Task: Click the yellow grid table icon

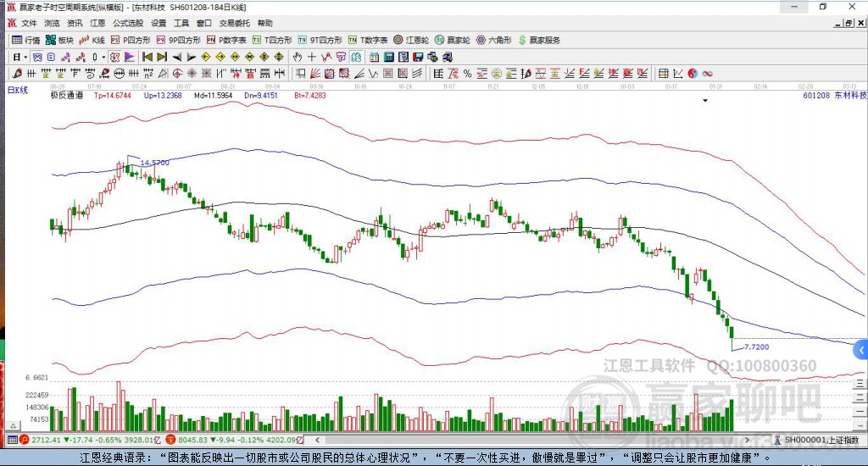Action: (x=663, y=74)
